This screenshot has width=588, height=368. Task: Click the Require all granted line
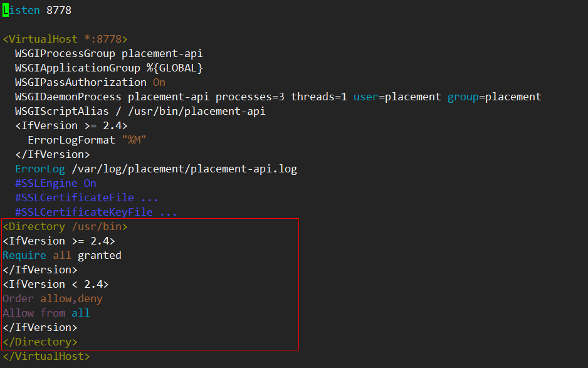click(x=62, y=255)
